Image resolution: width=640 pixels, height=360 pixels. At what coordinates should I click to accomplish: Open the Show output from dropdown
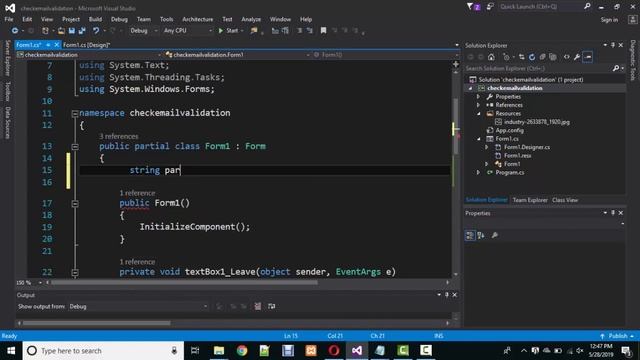[138, 307]
